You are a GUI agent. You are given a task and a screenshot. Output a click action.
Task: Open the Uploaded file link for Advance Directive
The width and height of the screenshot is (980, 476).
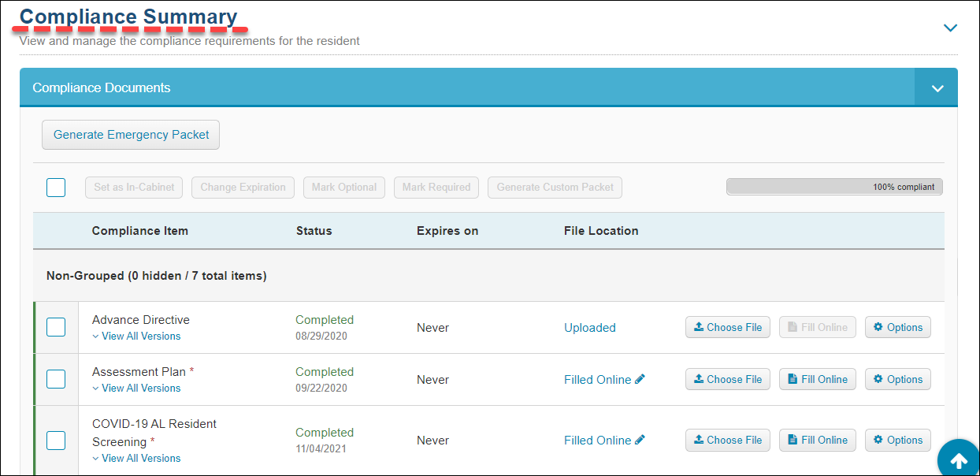tap(590, 327)
